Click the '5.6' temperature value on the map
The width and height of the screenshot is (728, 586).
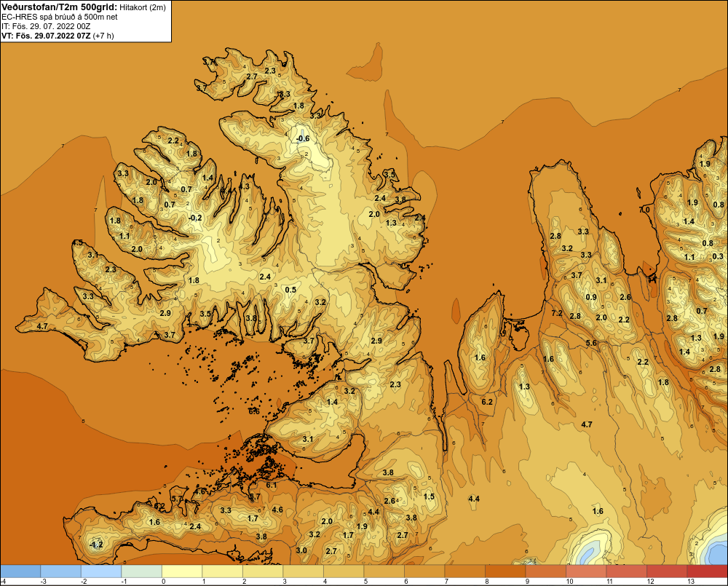point(591,343)
